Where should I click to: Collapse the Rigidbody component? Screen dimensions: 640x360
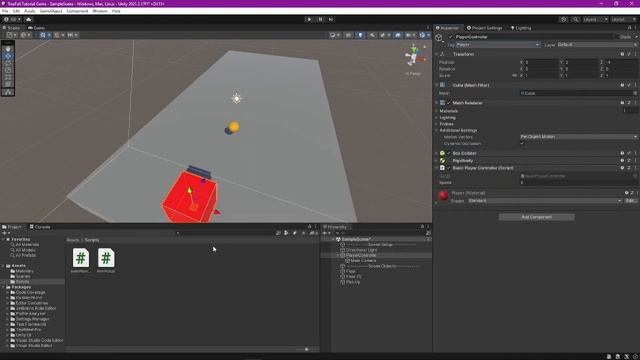coord(437,160)
